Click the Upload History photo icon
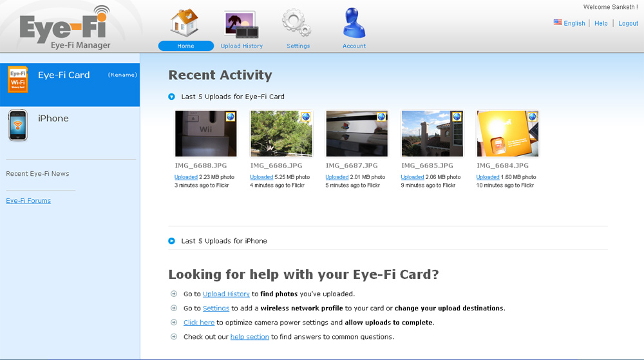The height and width of the screenshot is (360, 644). click(x=241, y=24)
